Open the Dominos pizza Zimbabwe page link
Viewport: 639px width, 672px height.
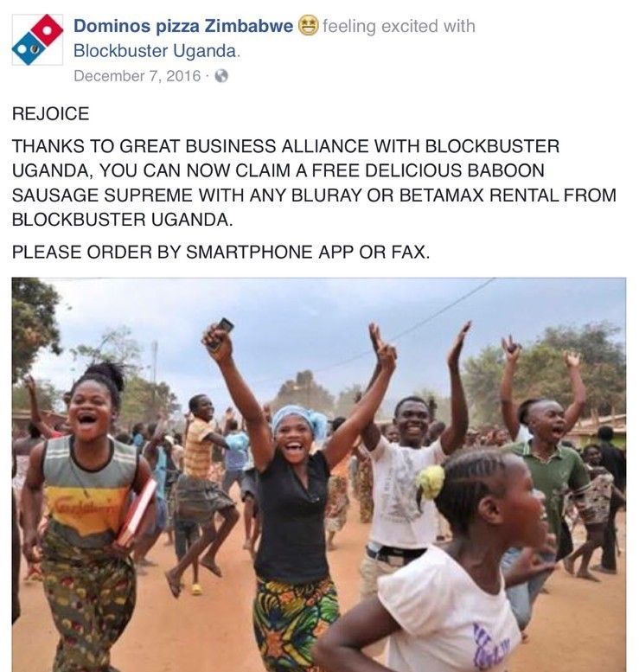click(183, 26)
